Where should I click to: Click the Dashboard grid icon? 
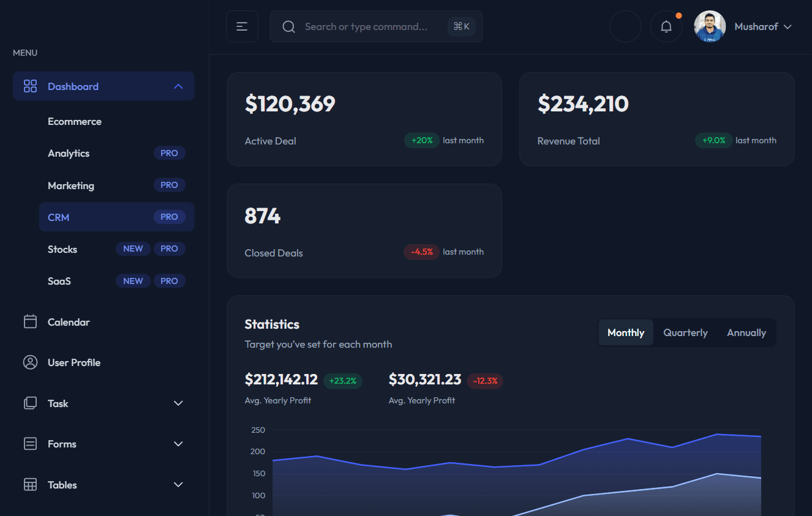30,86
